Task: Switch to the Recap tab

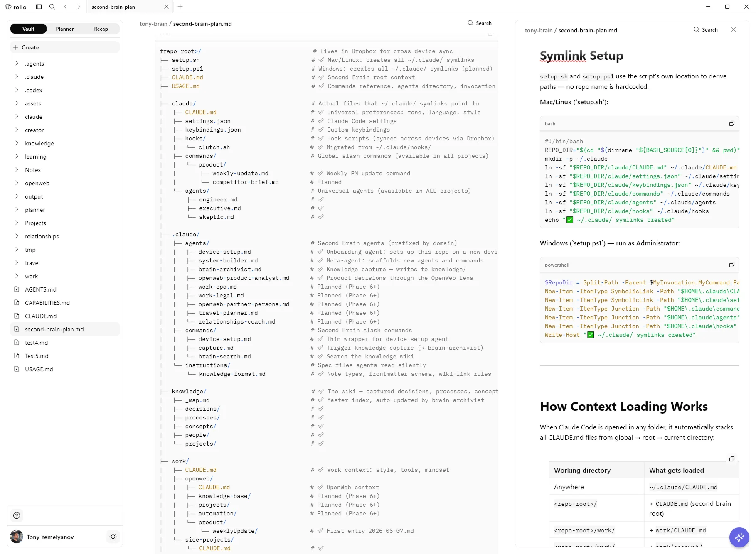Action: point(101,29)
